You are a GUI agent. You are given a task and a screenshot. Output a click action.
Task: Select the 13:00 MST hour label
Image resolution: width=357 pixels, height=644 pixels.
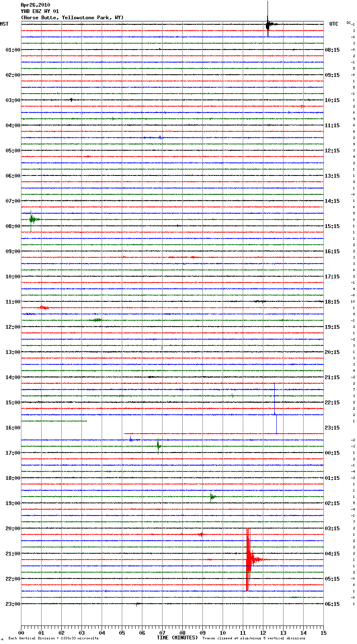click(13, 352)
